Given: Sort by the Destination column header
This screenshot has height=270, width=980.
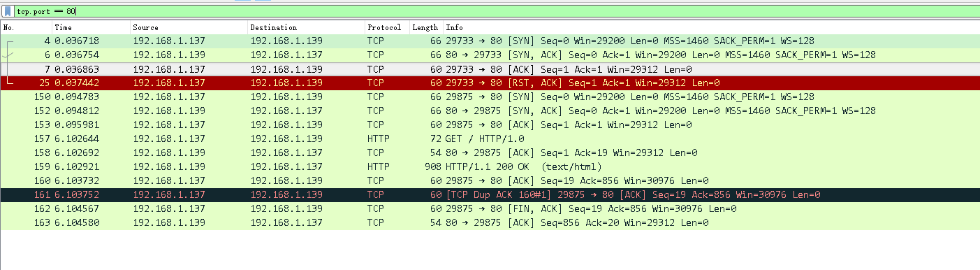Looking at the screenshot, I should (307, 27).
